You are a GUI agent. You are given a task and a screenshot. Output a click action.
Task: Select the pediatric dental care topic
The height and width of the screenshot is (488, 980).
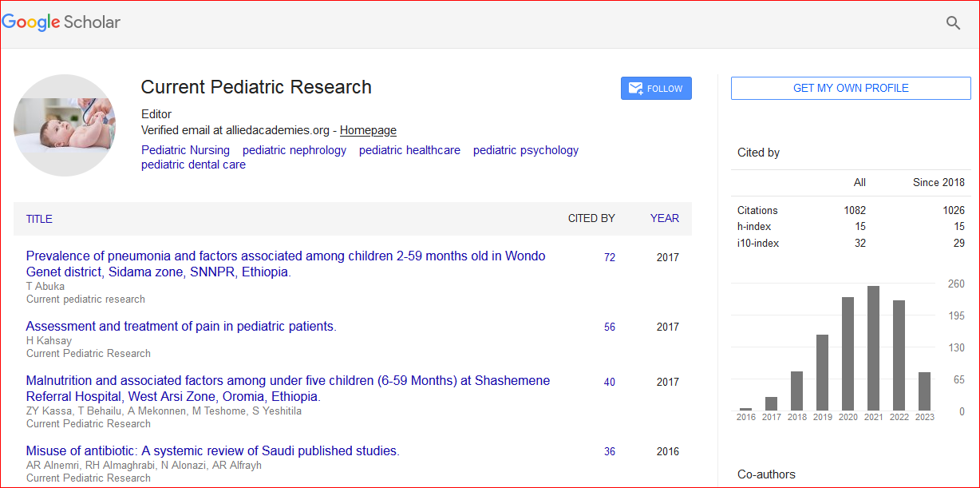pos(193,165)
